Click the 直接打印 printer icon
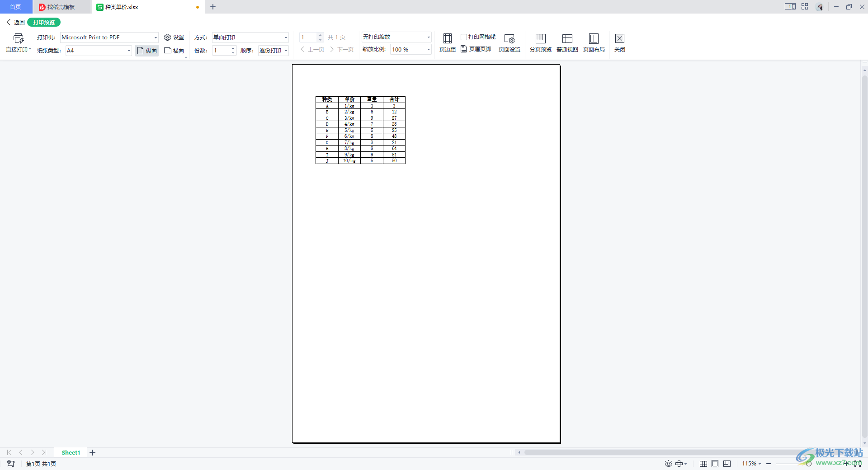The height and width of the screenshot is (470, 868). click(18, 38)
